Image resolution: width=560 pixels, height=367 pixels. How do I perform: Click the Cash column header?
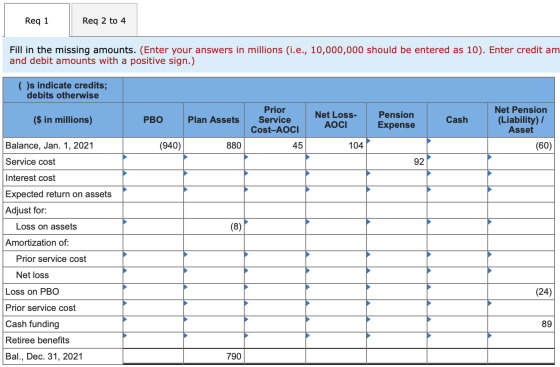[457, 120]
